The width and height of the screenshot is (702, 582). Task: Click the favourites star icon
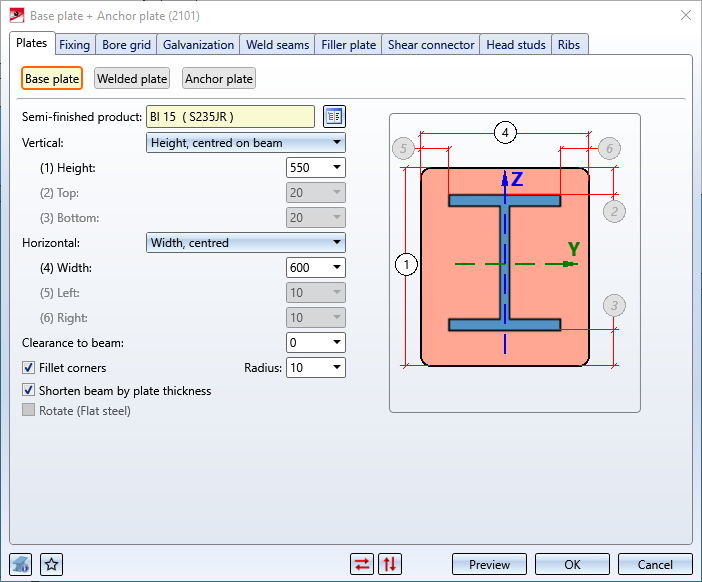(52, 565)
